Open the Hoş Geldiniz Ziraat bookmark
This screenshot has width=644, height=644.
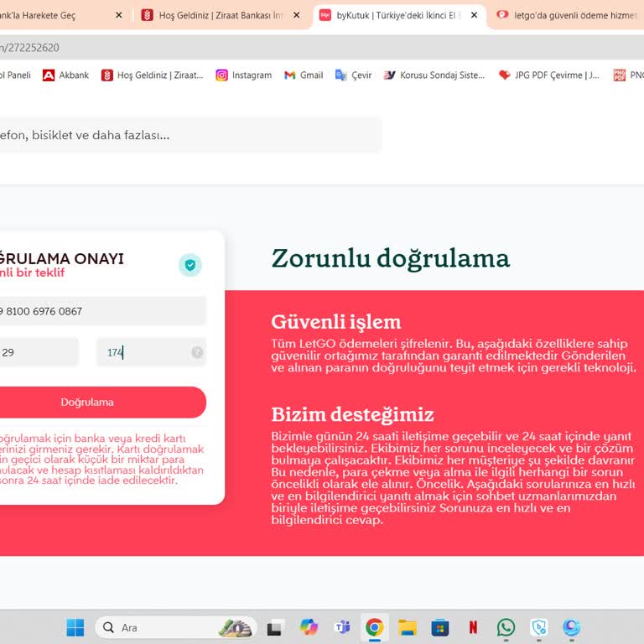click(x=153, y=75)
